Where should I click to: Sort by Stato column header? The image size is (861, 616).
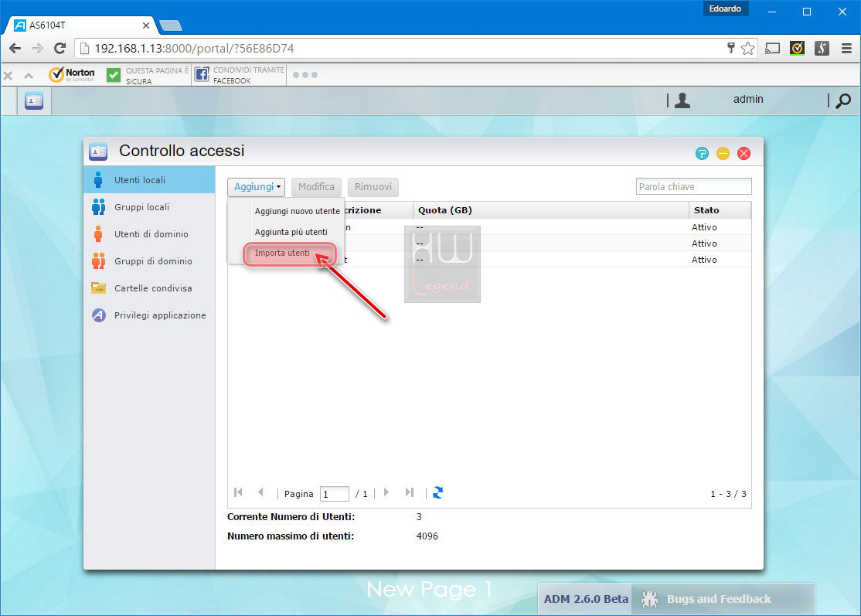coord(720,210)
